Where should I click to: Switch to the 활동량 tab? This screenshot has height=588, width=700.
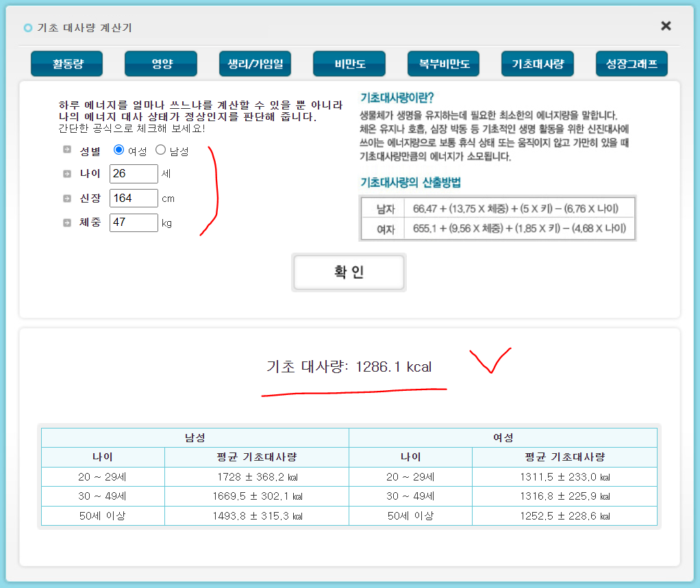click(66, 63)
